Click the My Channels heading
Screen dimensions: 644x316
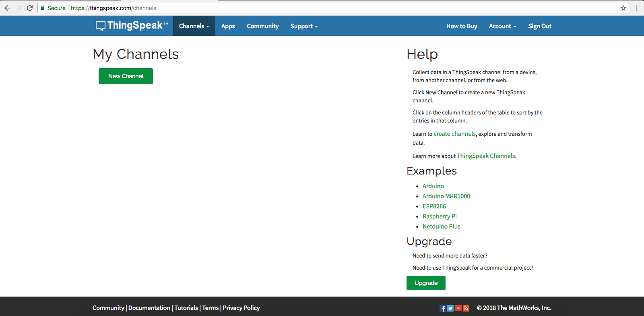136,54
